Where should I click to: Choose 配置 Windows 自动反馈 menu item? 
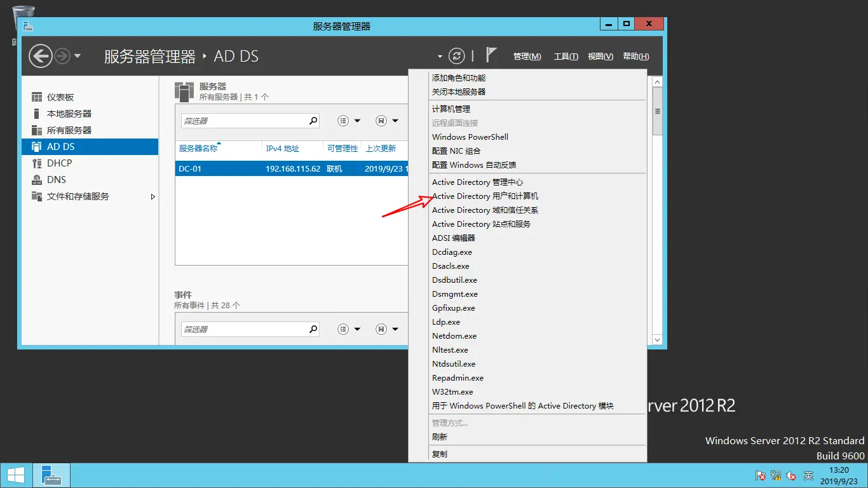(x=527, y=165)
